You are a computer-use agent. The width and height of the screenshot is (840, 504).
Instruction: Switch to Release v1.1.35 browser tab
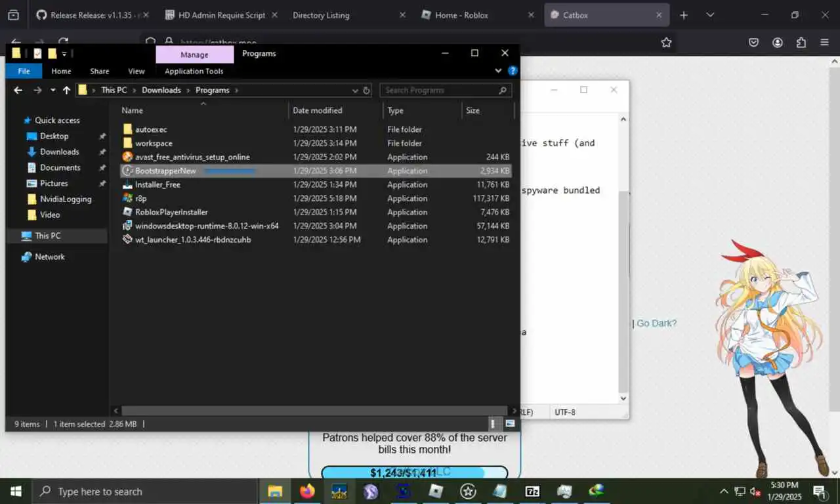[x=90, y=15]
